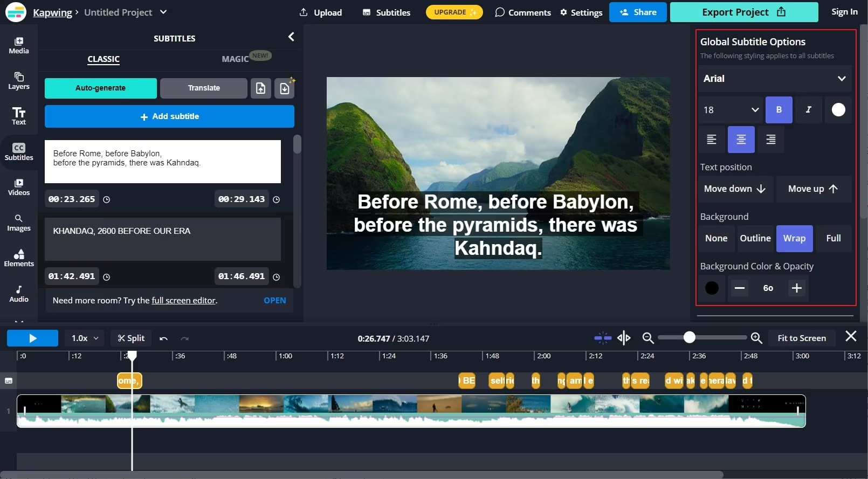This screenshot has width=868, height=479.
Task: Click the upload subtitle file icon
Action: 260,88
